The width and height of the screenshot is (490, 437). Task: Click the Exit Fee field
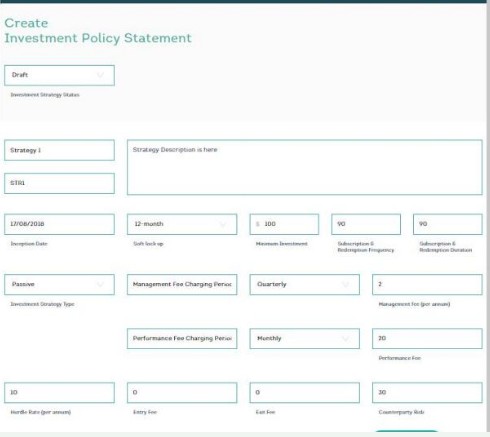[305, 393]
